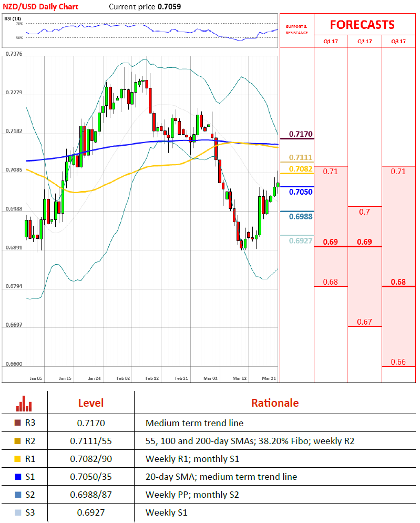Click the 0.7182 price axis label
This screenshot has width=420, height=523.
click(x=14, y=131)
